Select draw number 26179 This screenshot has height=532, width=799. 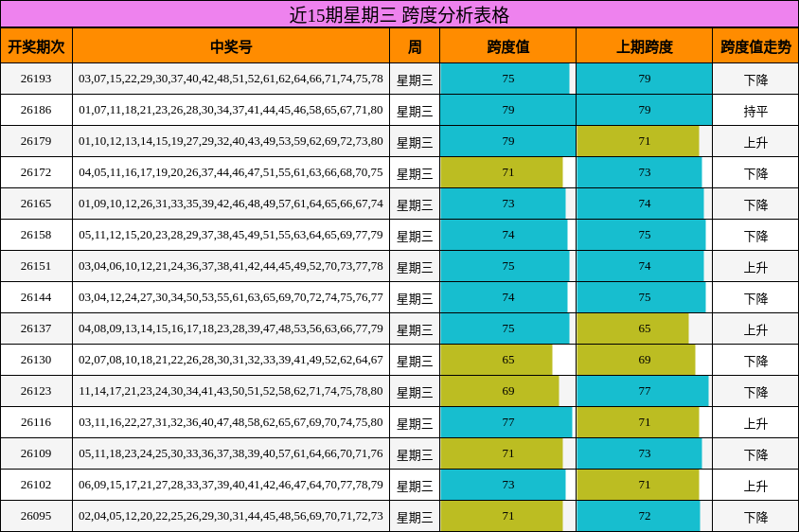(36, 141)
